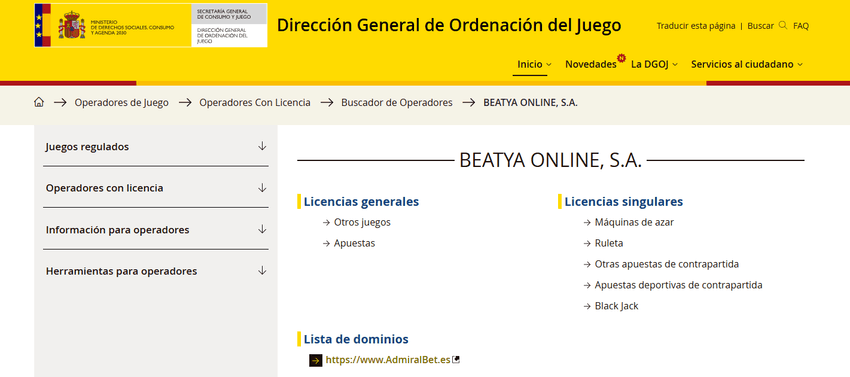
Task: Go to Operadores Con Licencia breadcrumb
Action: tap(255, 102)
